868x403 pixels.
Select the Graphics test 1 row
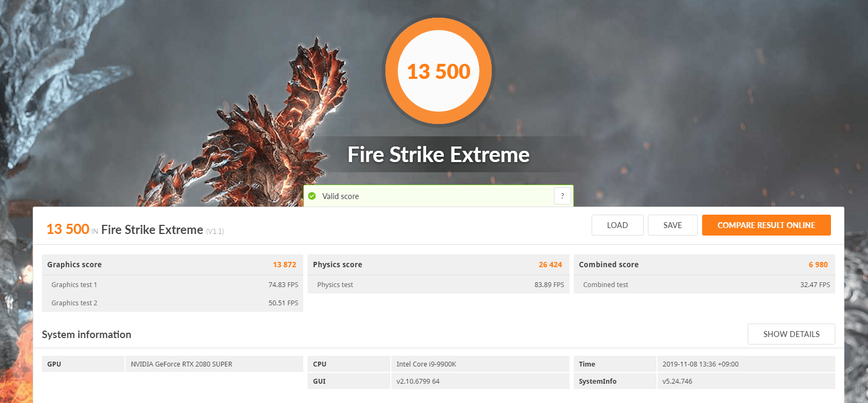click(172, 284)
